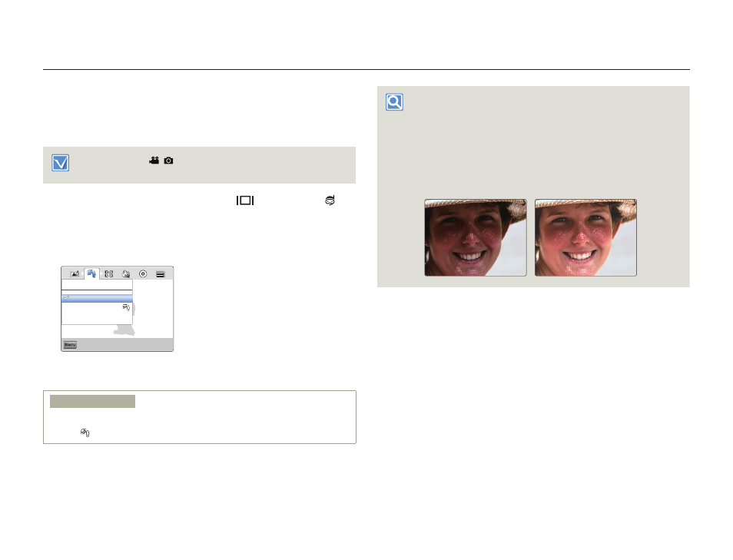
Task: Click the small left arrow beside the active tab
Action: [x=83, y=273]
